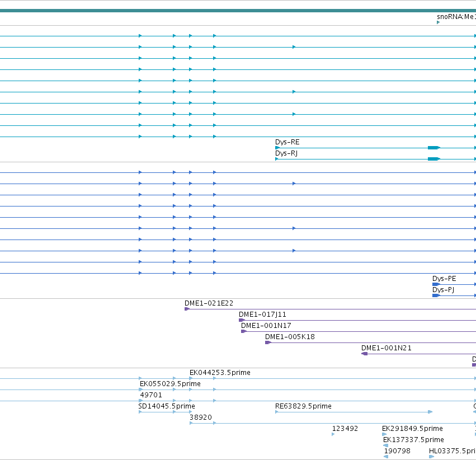Click the teal chromosome bar at top
Image resolution: width=476 pixels, height=460 pixels.
238,11
